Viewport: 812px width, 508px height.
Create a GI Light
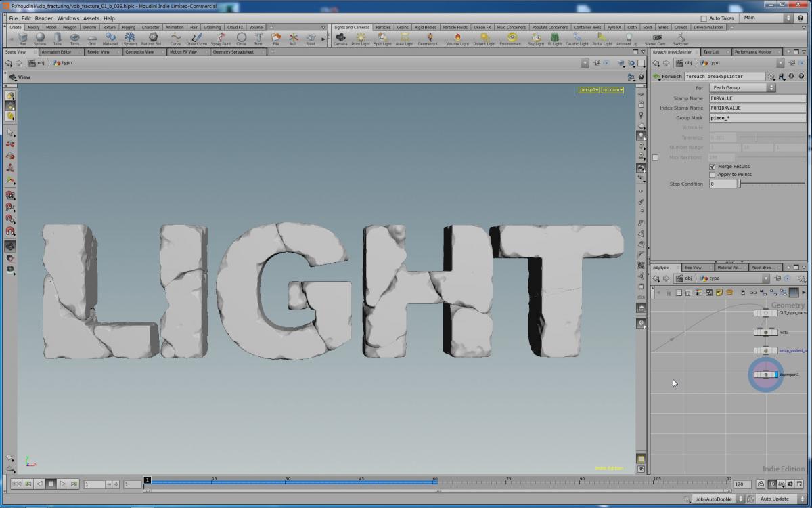(x=555, y=39)
